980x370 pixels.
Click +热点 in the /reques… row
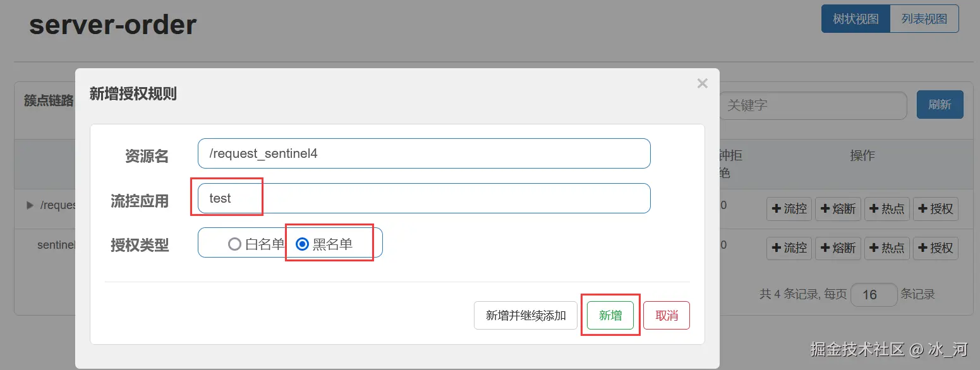(x=886, y=209)
